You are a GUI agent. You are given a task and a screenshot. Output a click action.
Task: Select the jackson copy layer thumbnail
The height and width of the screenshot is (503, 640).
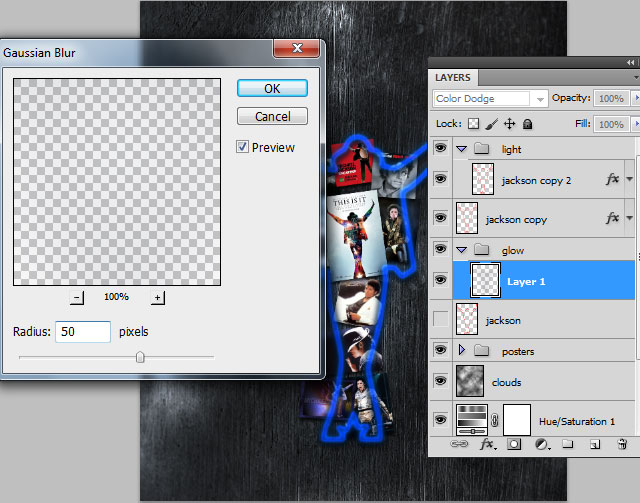coord(467,218)
